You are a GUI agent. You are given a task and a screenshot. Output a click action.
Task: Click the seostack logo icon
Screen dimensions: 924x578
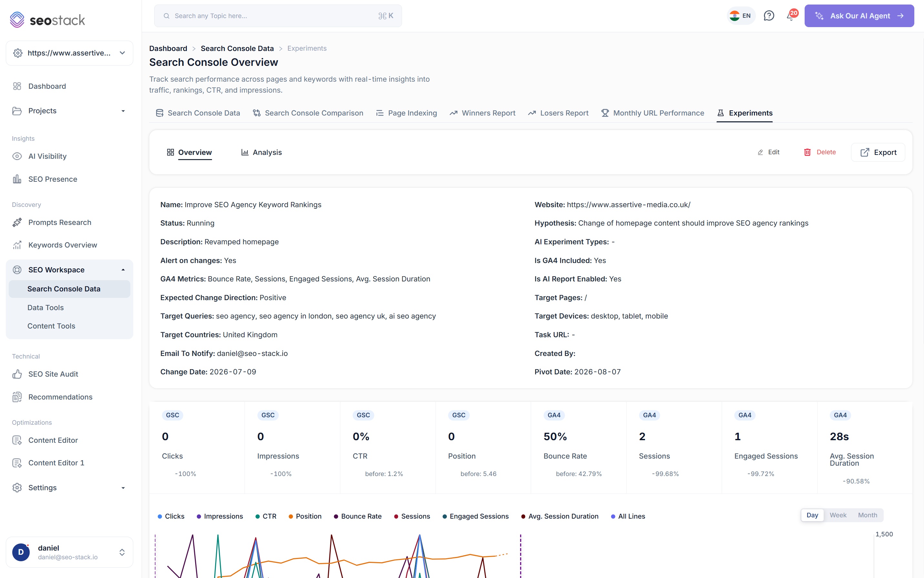(x=17, y=19)
